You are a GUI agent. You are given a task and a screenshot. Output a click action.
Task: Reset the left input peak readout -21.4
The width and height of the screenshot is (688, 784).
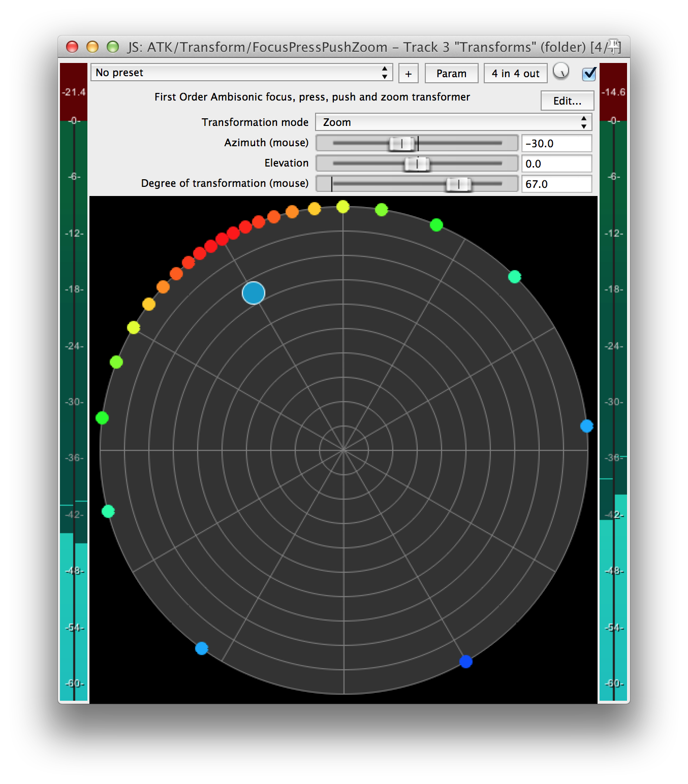coord(74,92)
